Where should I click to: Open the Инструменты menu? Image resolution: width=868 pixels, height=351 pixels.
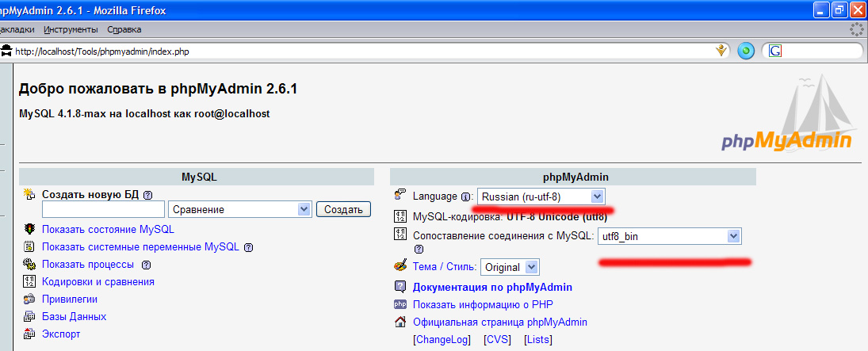coord(71,29)
